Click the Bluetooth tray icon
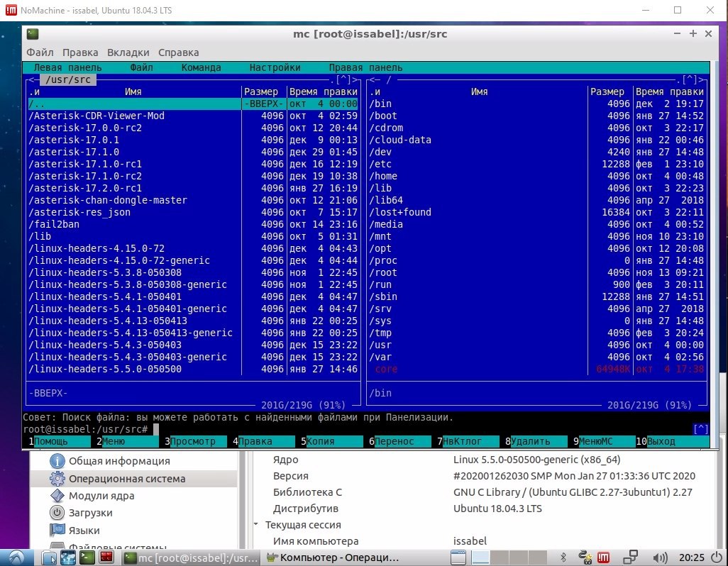 pos(563,557)
